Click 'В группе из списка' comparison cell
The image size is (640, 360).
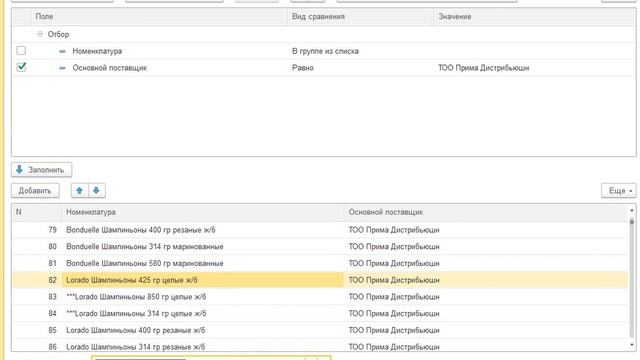(325, 51)
